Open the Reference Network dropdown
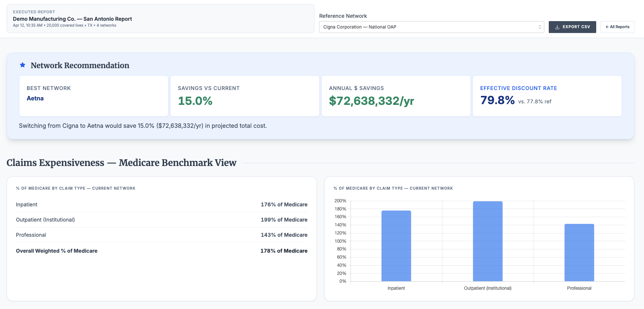The width and height of the screenshot is (644, 309). click(x=431, y=27)
